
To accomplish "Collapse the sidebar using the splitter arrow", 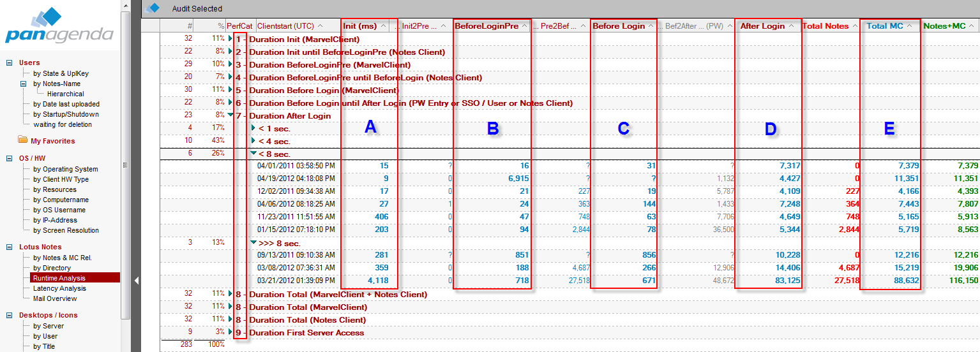I will coord(136,279).
